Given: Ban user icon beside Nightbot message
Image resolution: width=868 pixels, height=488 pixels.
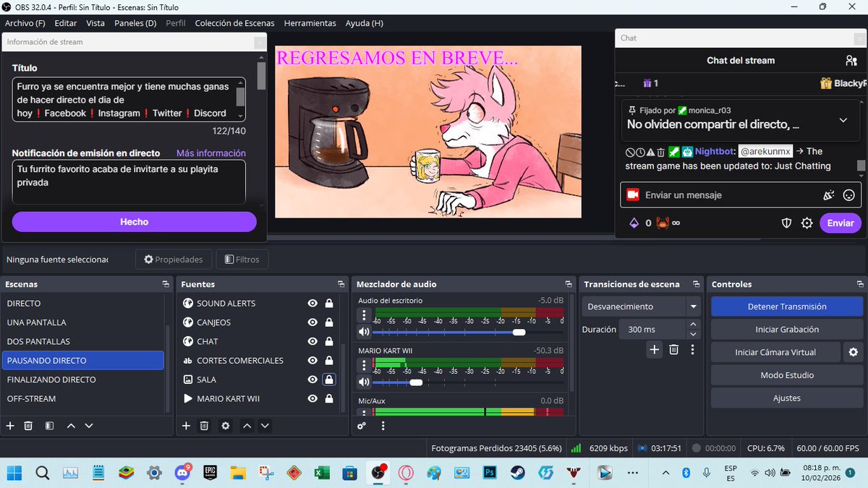Looking at the screenshot, I should tap(630, 152).
